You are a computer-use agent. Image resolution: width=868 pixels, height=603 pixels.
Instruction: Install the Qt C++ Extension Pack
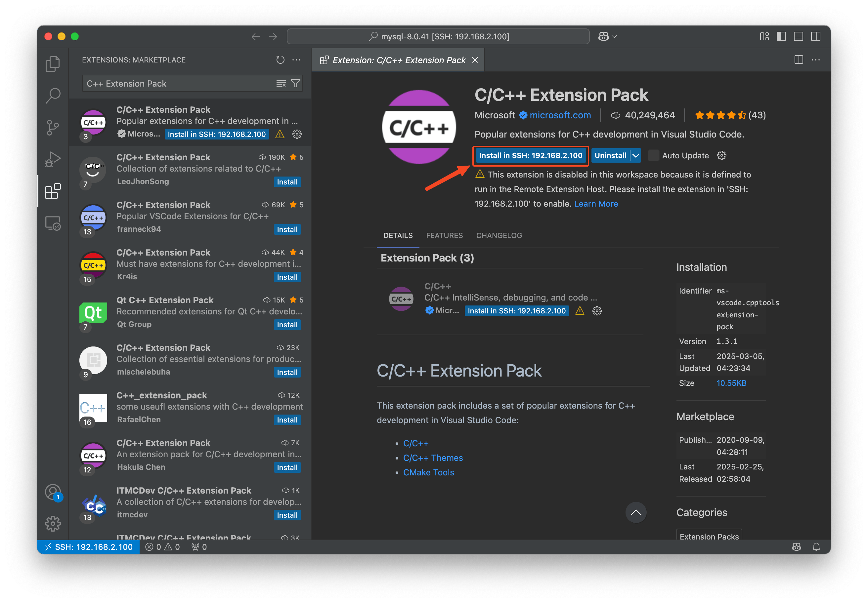287,325
